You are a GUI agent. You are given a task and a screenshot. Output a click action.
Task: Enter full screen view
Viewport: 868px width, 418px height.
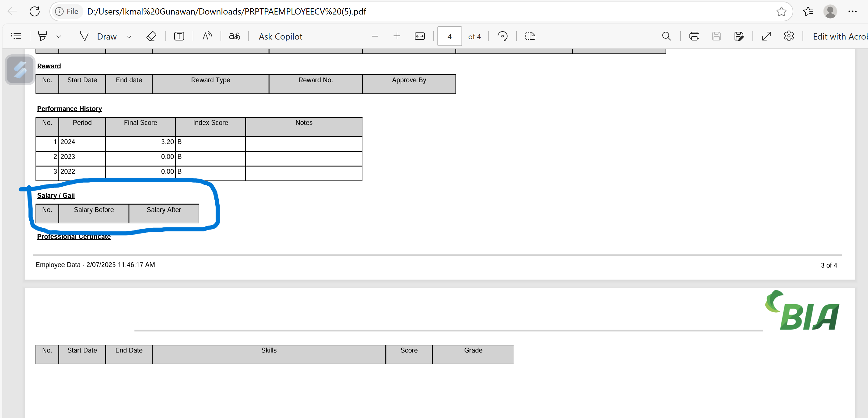[767, 36]
